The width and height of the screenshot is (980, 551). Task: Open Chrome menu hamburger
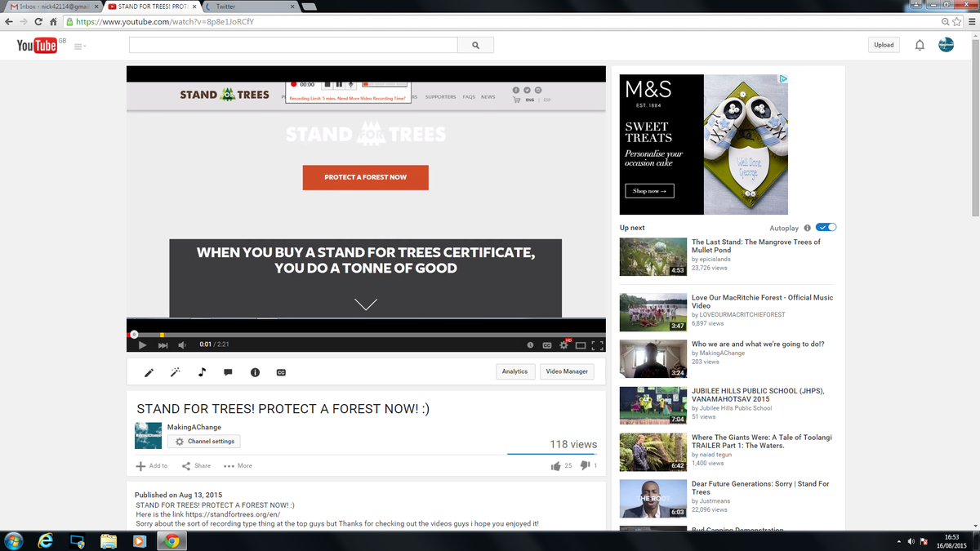[x=970, y=22]
